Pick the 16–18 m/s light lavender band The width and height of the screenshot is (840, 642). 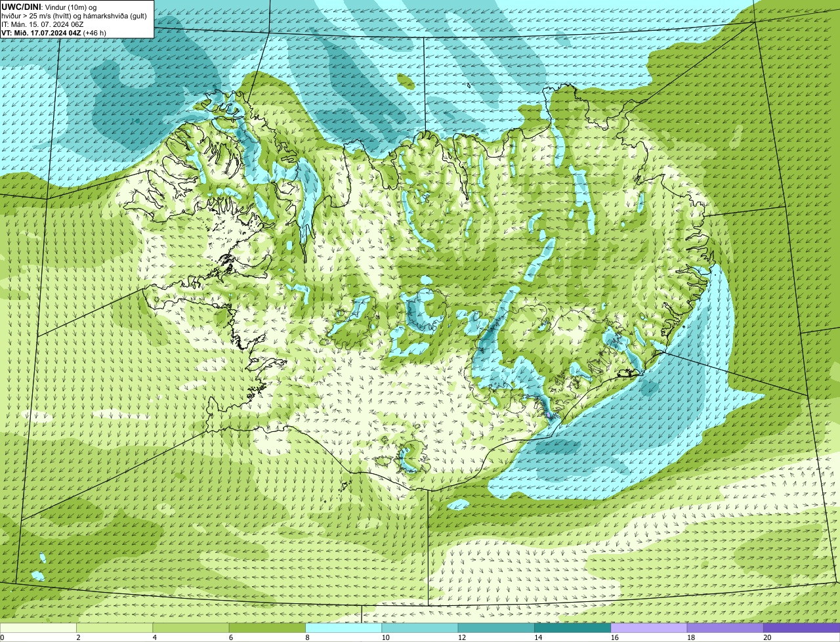coord(649,628)
